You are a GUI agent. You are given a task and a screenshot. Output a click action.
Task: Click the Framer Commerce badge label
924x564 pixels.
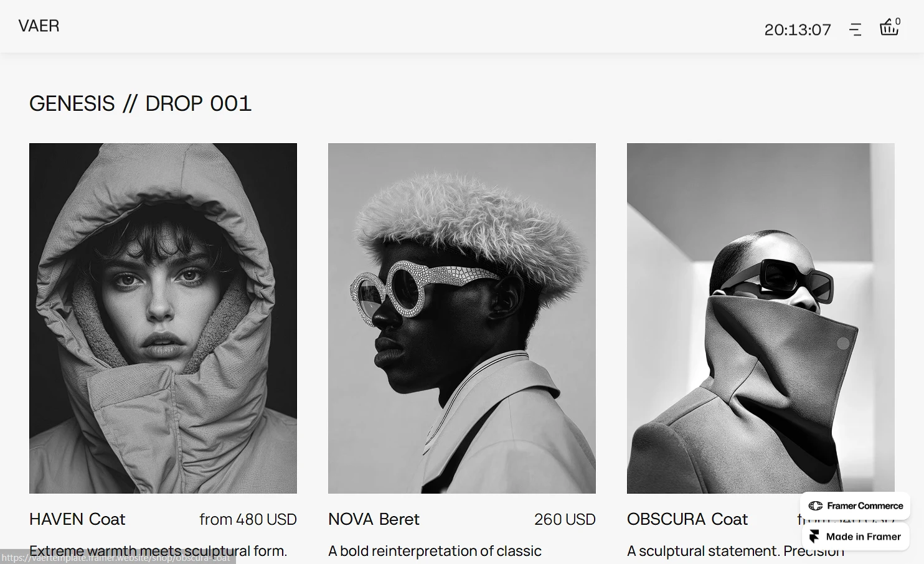865,506
